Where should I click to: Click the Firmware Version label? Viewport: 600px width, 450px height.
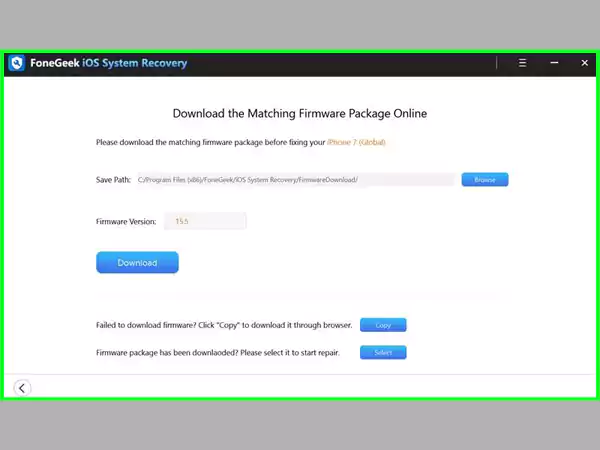126,222
